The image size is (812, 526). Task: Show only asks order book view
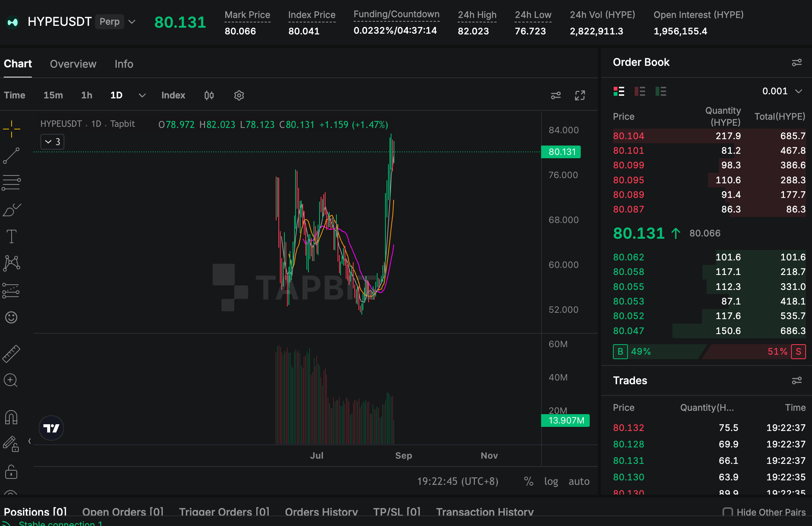click(x=640, y=91)
